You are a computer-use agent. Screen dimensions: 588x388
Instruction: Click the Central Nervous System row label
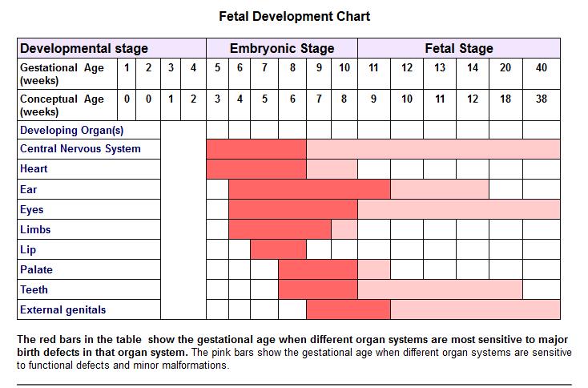coord(79,149)
